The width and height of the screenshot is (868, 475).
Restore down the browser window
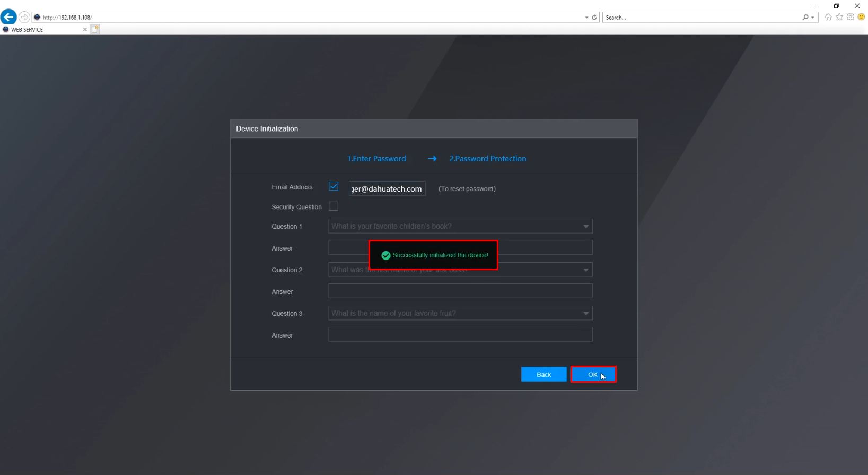coord(836,6)
